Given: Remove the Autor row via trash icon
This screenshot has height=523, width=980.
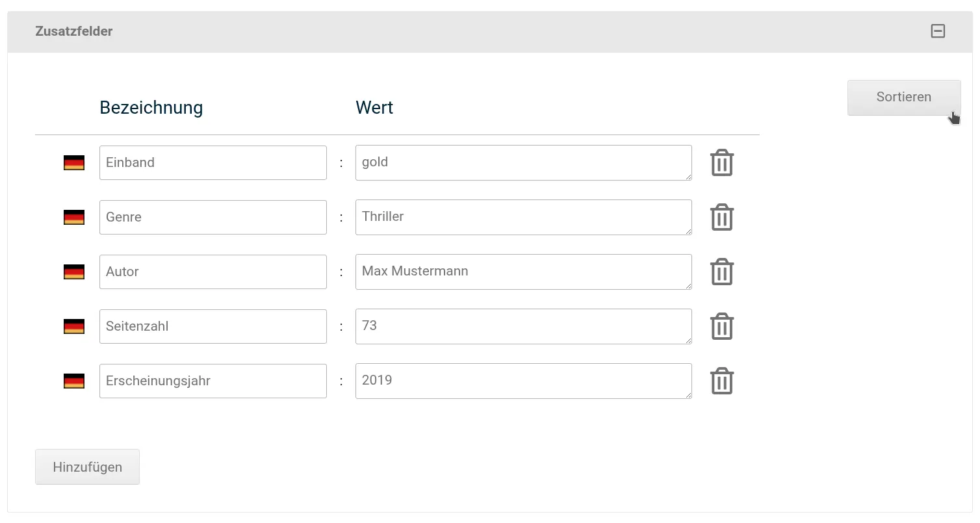Looking at the screenshot, I should [722, 272].
